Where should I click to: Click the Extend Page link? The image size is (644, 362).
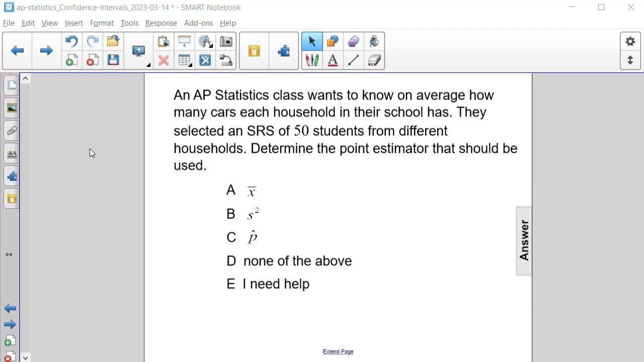338,351
